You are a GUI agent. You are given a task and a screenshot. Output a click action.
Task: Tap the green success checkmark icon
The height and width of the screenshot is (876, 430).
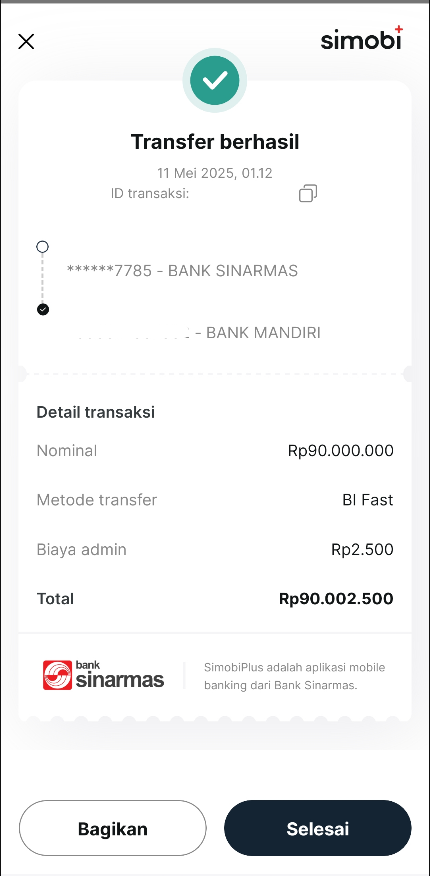(215, 80)
